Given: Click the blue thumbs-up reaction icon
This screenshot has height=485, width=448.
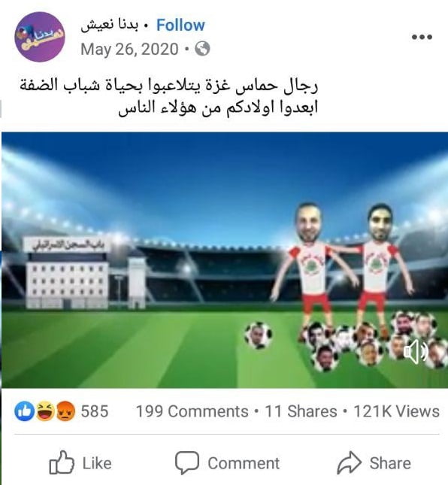Looking at the screenshot, I should 24,411.
